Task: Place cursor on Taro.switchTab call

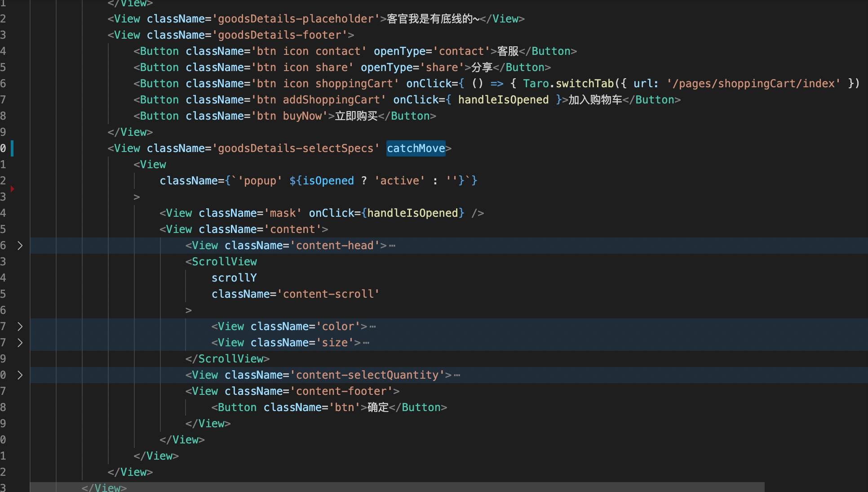Action: point(568,84)
